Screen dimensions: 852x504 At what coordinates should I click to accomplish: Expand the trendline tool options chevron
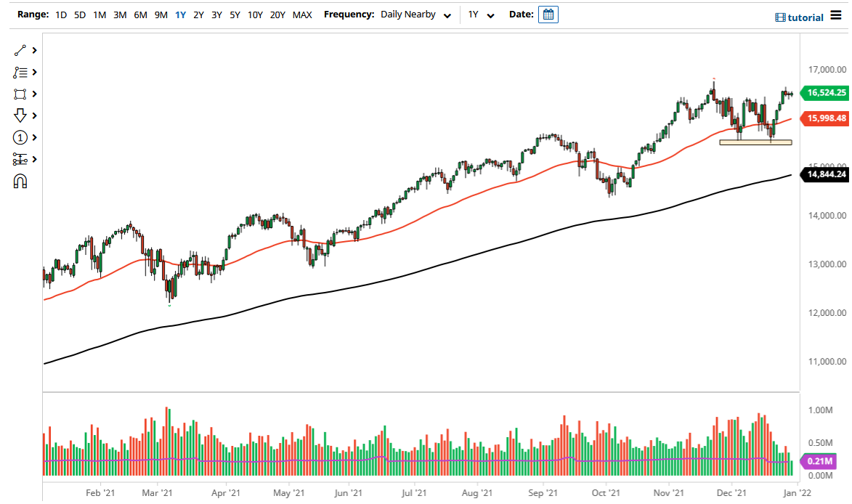point(33,50)
